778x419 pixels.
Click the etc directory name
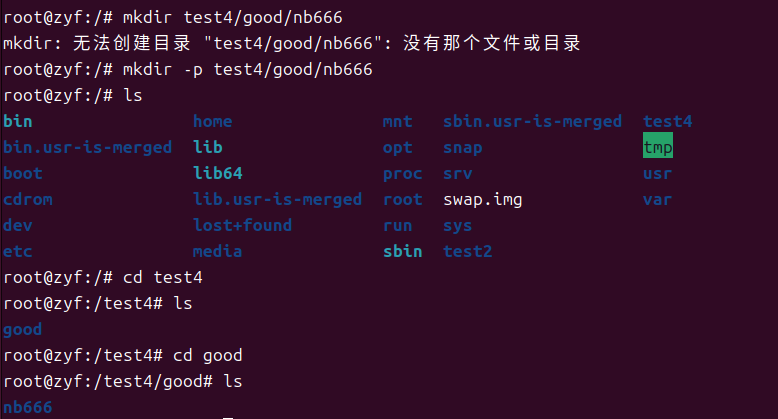click(18, 252)
